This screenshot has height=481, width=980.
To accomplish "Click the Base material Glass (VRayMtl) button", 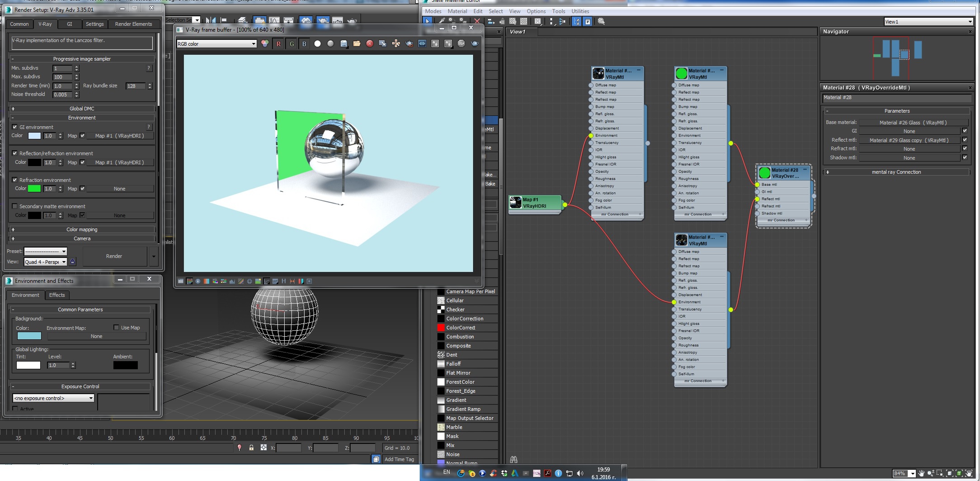I will [913, 123].
